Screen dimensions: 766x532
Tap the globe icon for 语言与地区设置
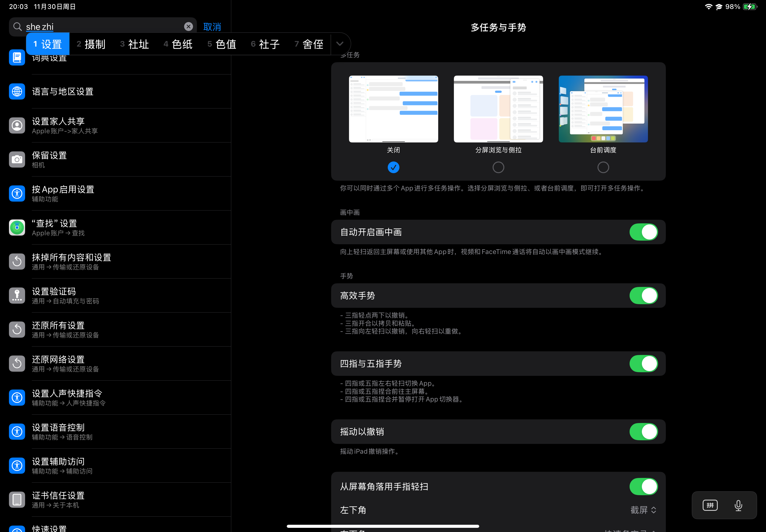coord(17,91)
